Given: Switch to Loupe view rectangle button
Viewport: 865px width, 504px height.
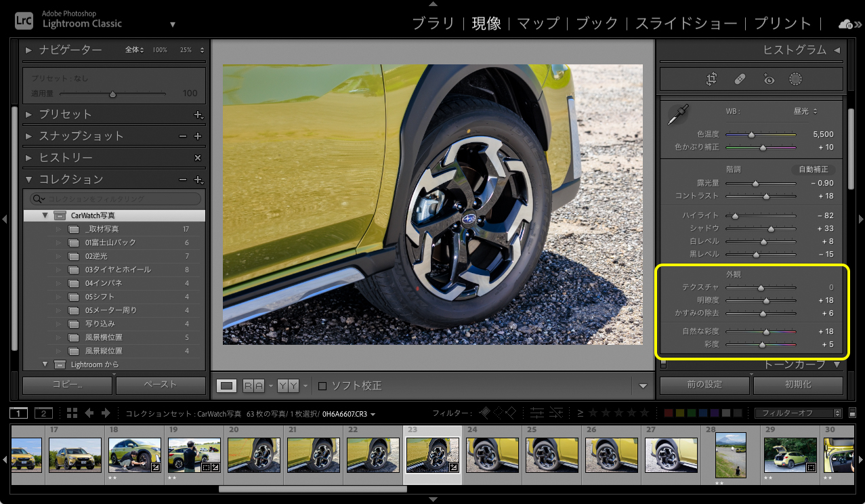Looking at the screenshot, I should (x=227, y=385).
